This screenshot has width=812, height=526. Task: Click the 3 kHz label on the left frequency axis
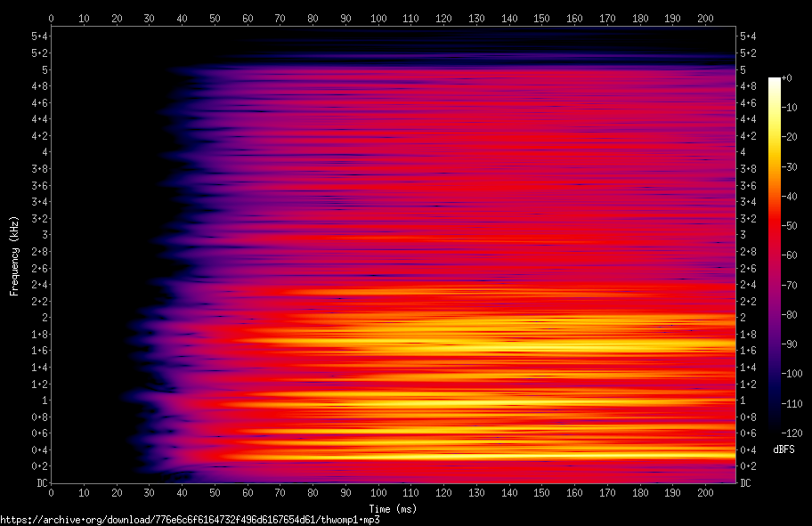coord(44,235)
